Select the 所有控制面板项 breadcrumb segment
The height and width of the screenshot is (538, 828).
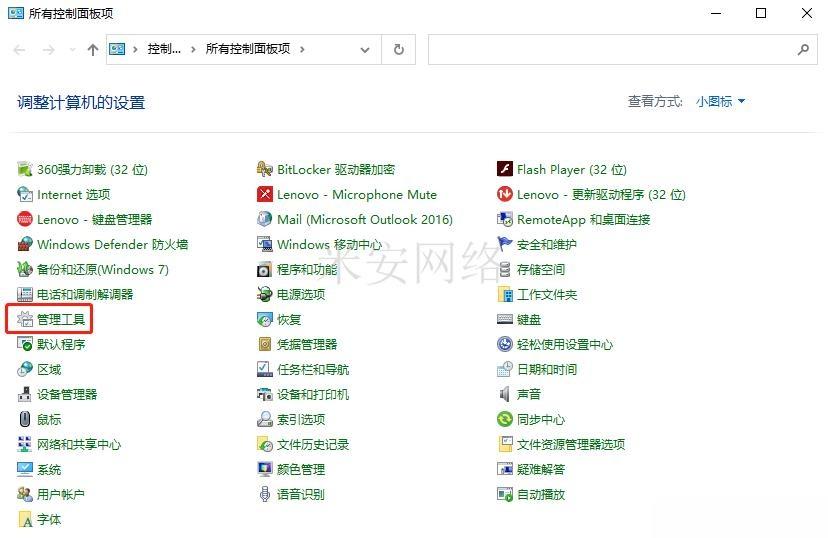pyautogui.click(x=248, y=49)
